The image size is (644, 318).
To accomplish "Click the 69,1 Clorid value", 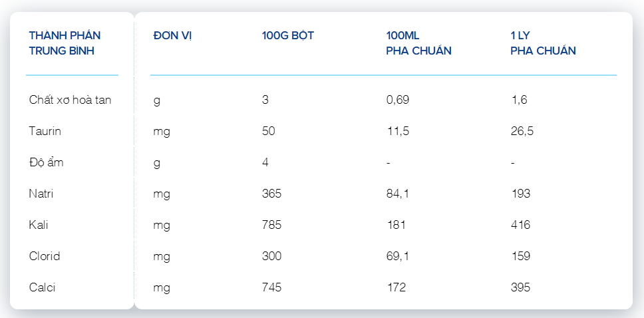I will click(x=398, y=256).
